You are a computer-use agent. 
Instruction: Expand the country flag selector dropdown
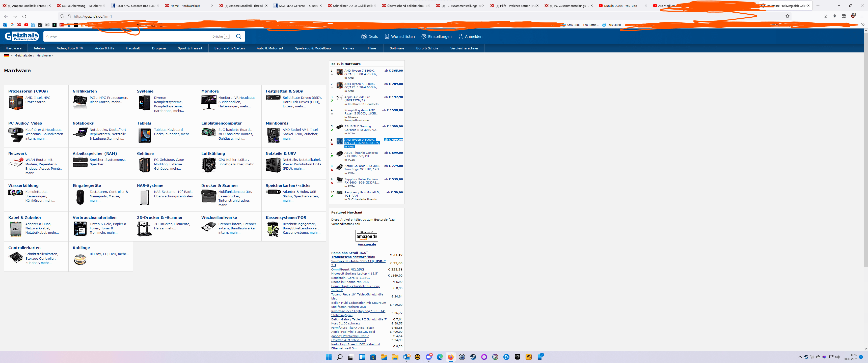(8, 55)
